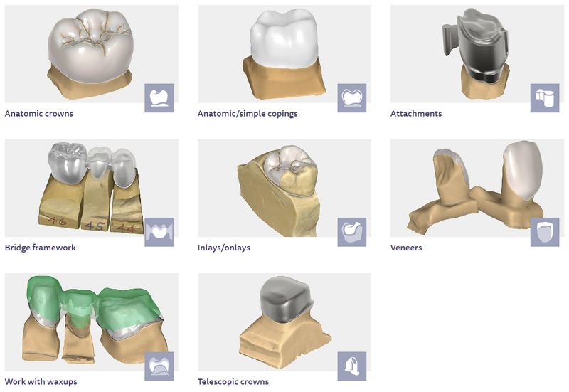Open the Telescopic crown metal cap image

(x=284, y=322)
